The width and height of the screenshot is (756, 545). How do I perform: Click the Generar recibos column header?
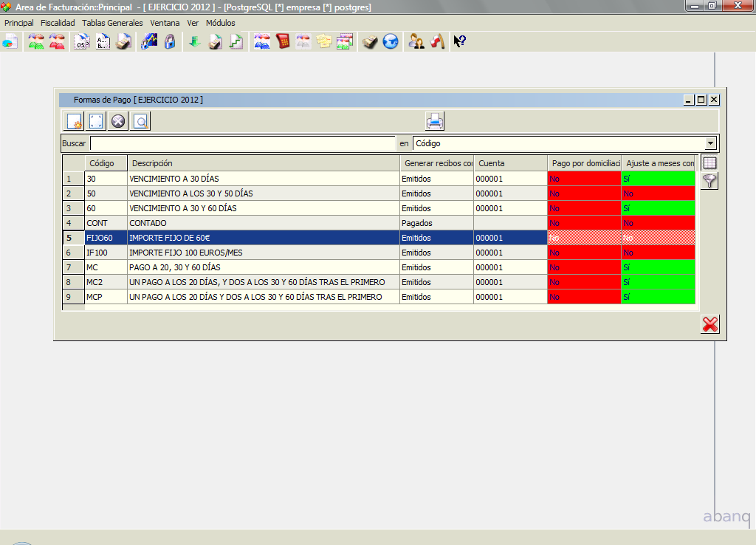[x=437, y=163]
